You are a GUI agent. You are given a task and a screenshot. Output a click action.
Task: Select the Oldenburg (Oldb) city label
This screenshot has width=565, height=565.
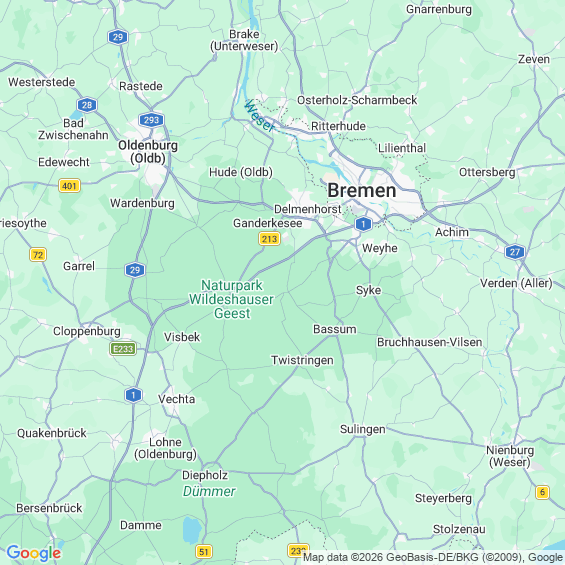point(148,152)
